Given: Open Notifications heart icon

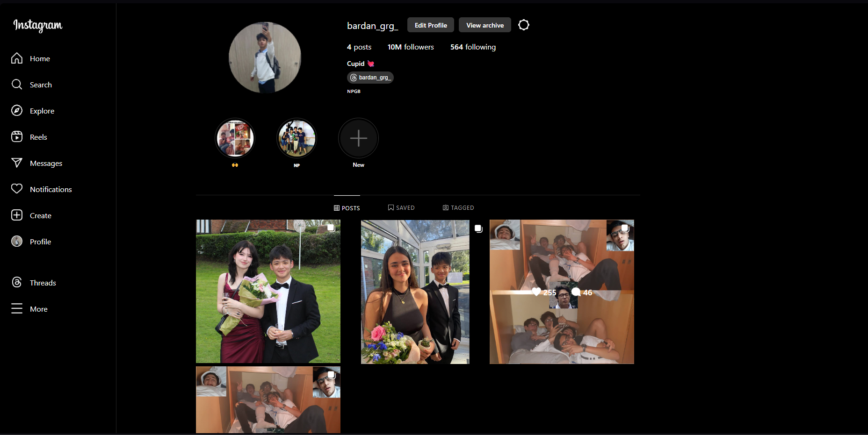Looking at the screenshot, I should (17, 189).
